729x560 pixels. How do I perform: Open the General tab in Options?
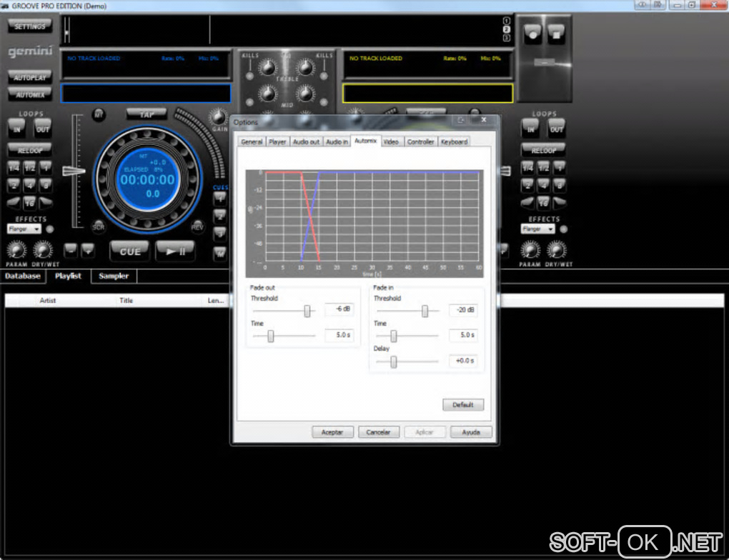point(252,141)
